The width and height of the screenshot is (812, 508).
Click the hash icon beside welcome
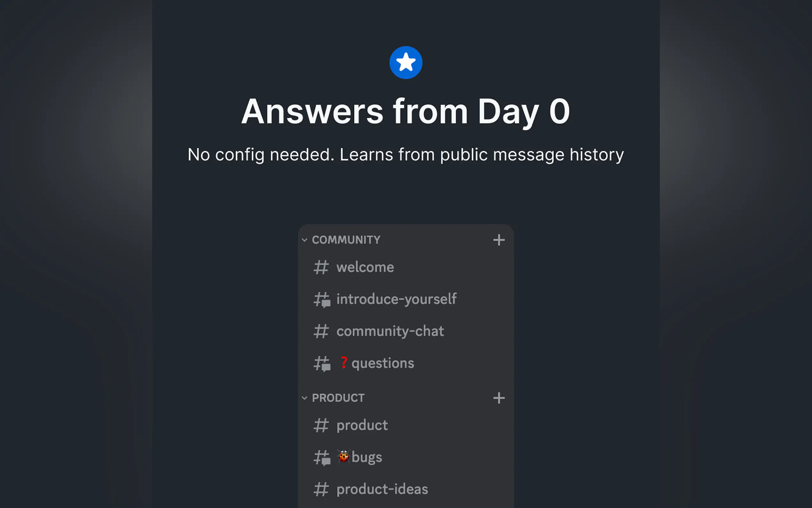click(321, 267)
